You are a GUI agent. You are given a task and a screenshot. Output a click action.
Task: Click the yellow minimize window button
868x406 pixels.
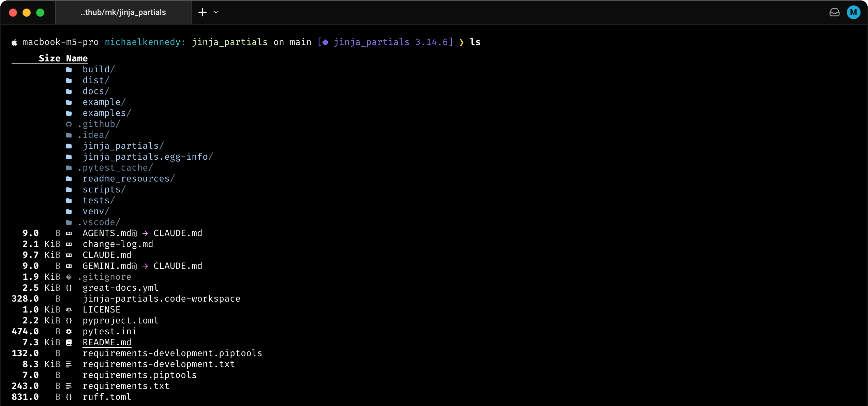pyautogui.click(x=27, y=13)
